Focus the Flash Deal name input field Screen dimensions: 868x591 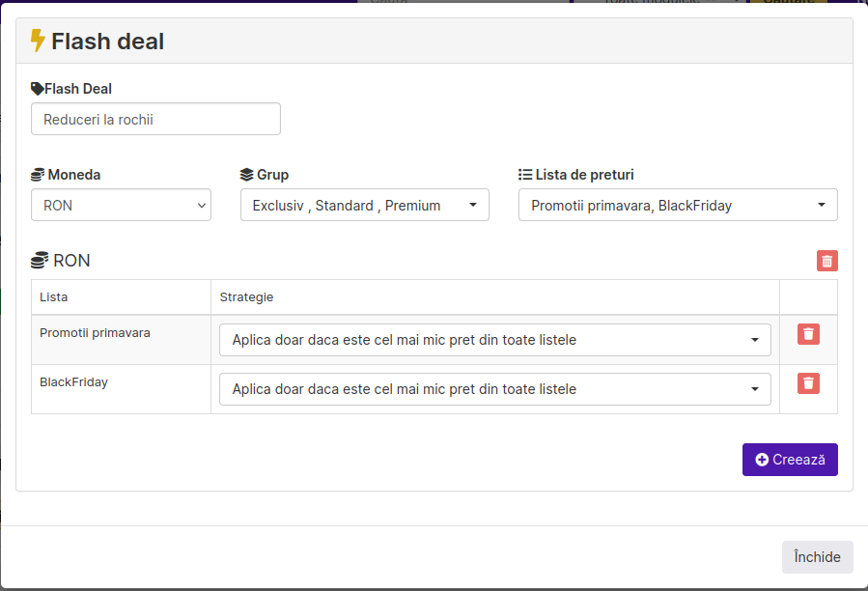(155, 119)
